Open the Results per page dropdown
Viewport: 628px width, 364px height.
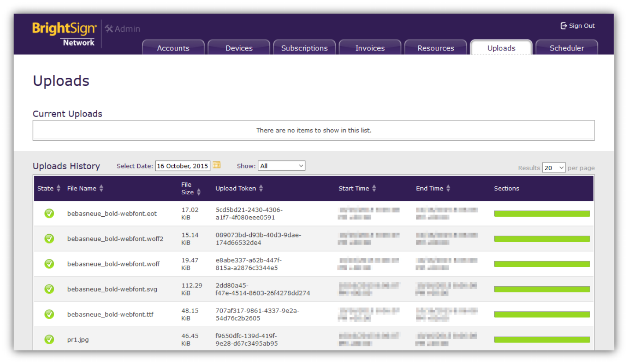pyautogui.click(x=554, y=168)
